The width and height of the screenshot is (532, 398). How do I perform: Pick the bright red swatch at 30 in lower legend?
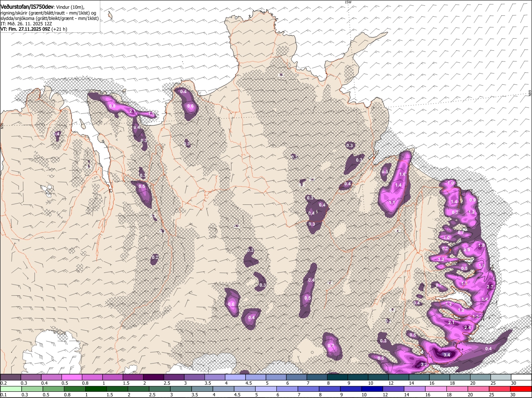point(521,389)
